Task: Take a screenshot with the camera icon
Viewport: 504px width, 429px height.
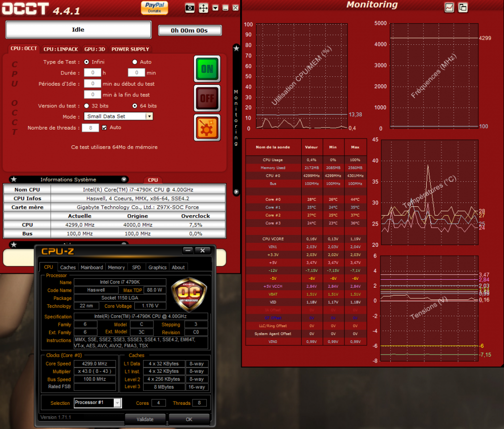Action: point(189,8)
